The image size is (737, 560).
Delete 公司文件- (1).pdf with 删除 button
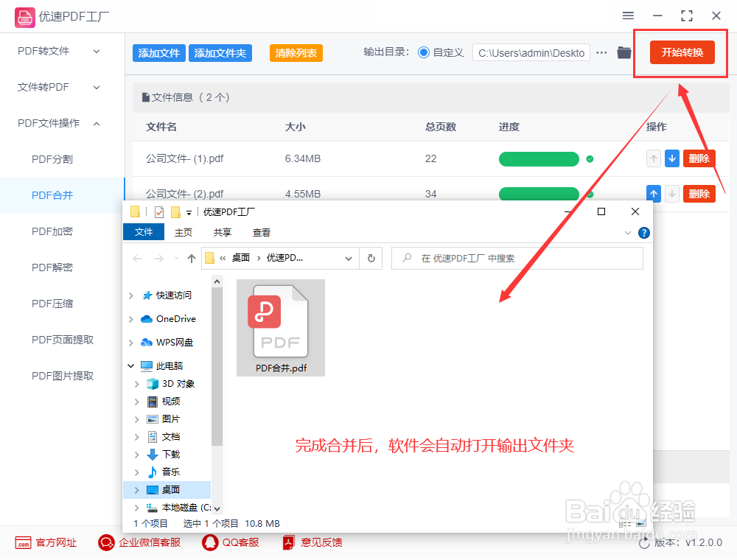(699, 159)
